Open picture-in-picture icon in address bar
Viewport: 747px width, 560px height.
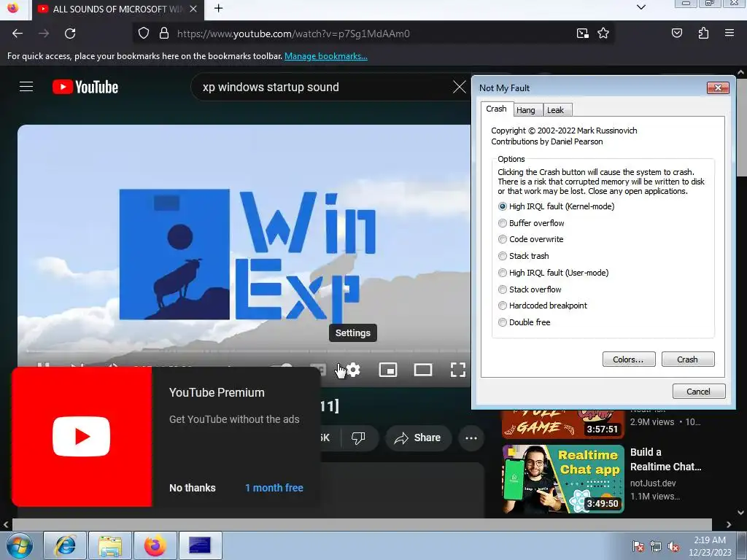point(582,34)
